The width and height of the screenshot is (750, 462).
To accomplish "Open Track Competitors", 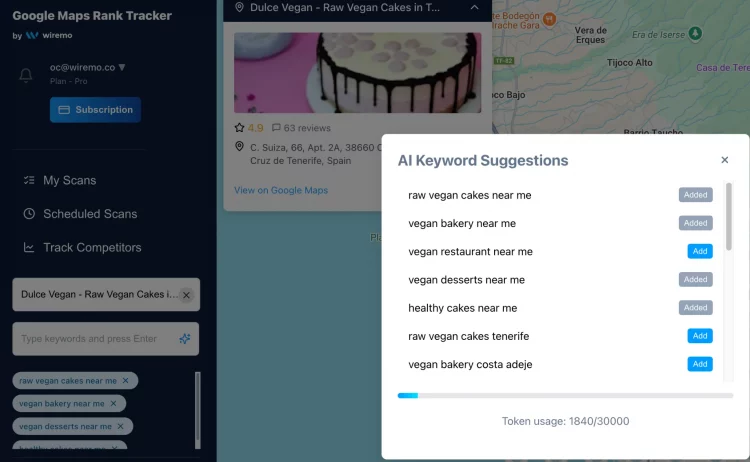I will coord(92,247).
